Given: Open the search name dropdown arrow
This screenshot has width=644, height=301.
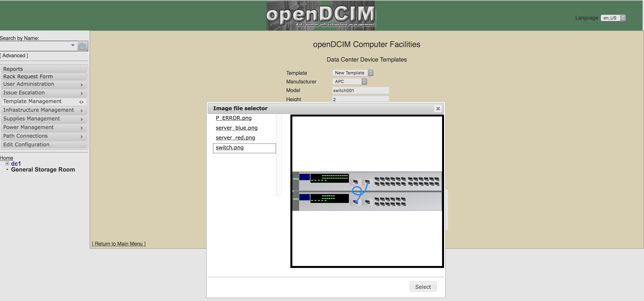Looking at the screenshot, I should click(x=73, y=45).
